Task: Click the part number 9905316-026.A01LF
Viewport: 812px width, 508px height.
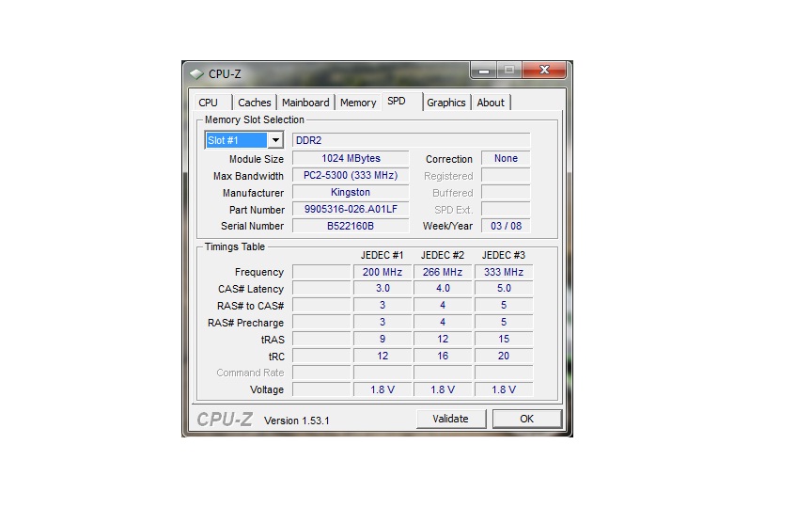Action: (351, 209)
